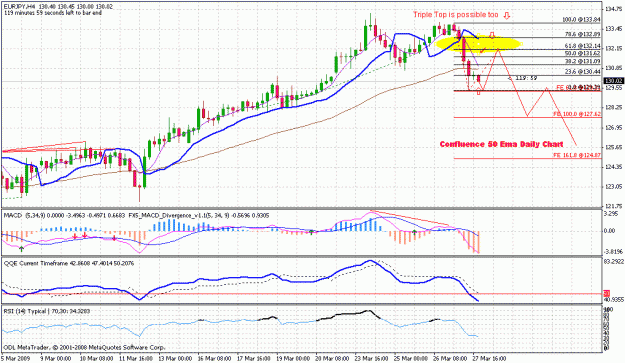
Task: Click the '38.2 @131.09' Fibonacci label
Action: [x=582, y=61]
